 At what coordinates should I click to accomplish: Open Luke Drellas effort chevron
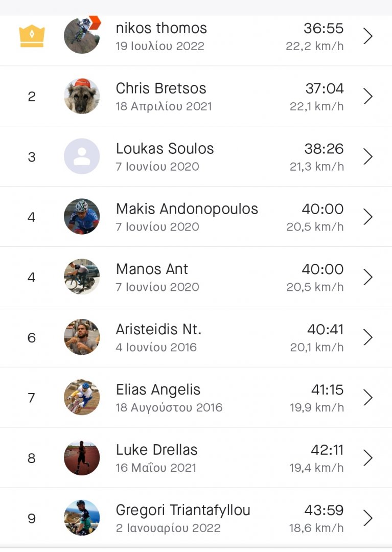[x=368, y=458]
